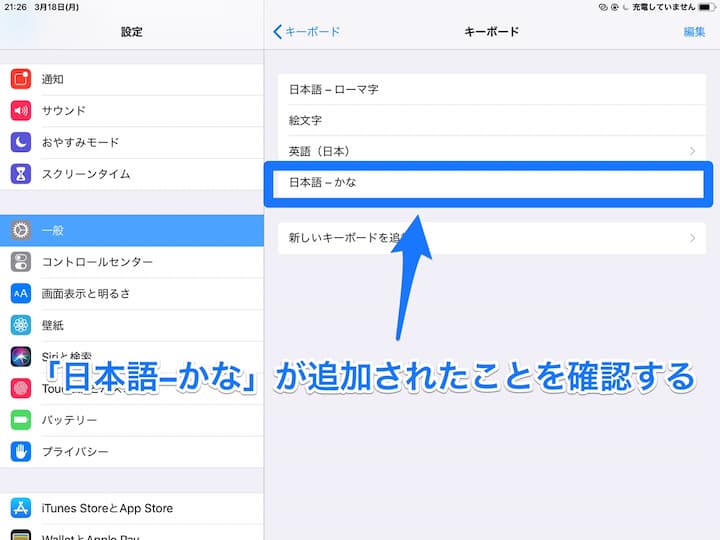
Task: Open 壁紙 settings row
Action: click(132, 325)
